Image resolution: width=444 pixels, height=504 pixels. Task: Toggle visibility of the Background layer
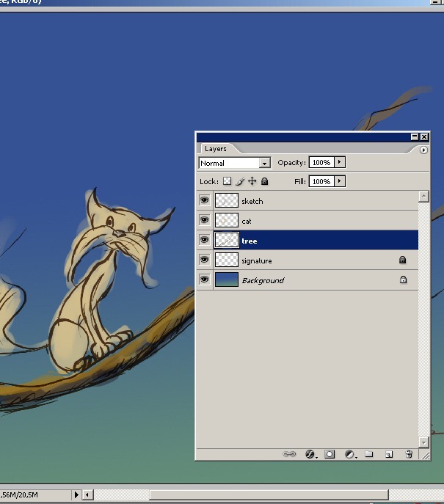point(205,280)
